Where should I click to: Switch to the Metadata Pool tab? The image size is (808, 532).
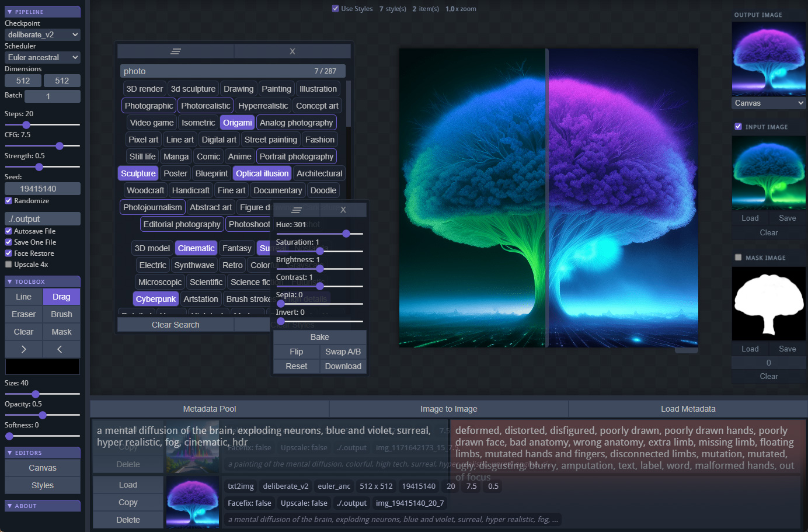210,409
